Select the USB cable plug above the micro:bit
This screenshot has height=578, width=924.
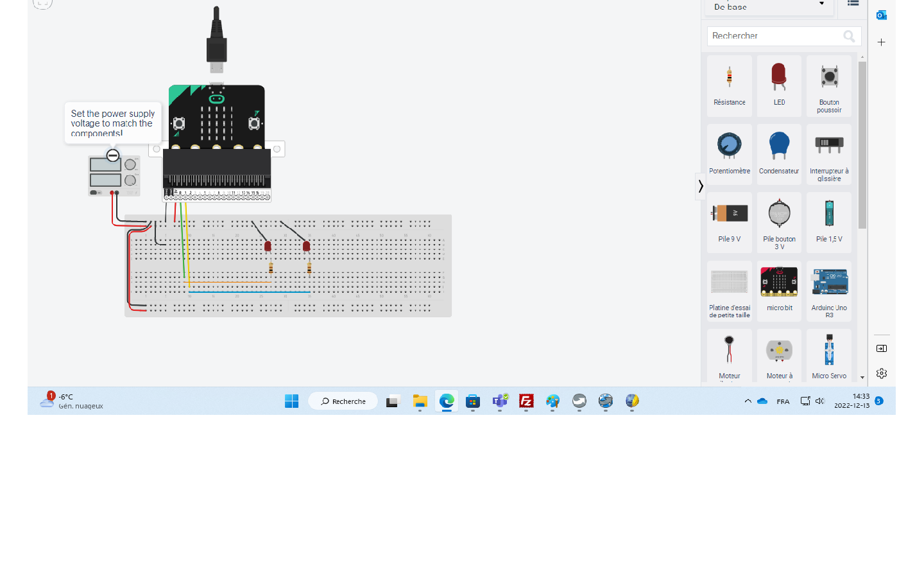(x=217, y=40)
